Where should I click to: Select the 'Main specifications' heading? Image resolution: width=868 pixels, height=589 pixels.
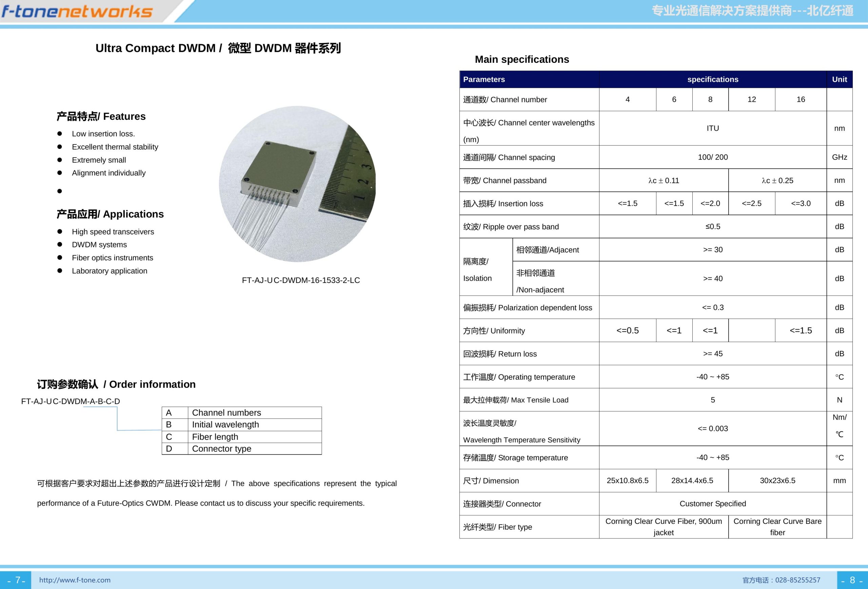(522, 59)
